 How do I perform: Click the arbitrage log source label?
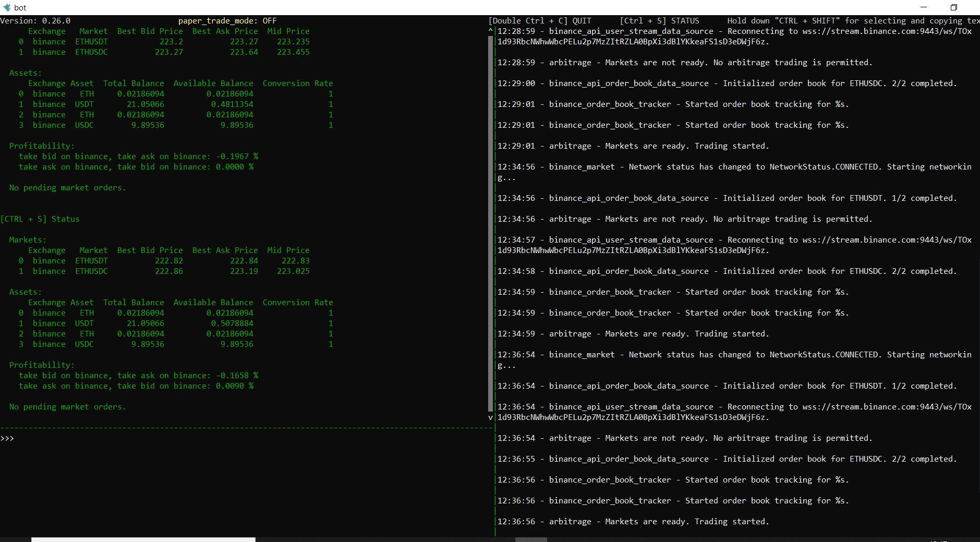point(571,62)
